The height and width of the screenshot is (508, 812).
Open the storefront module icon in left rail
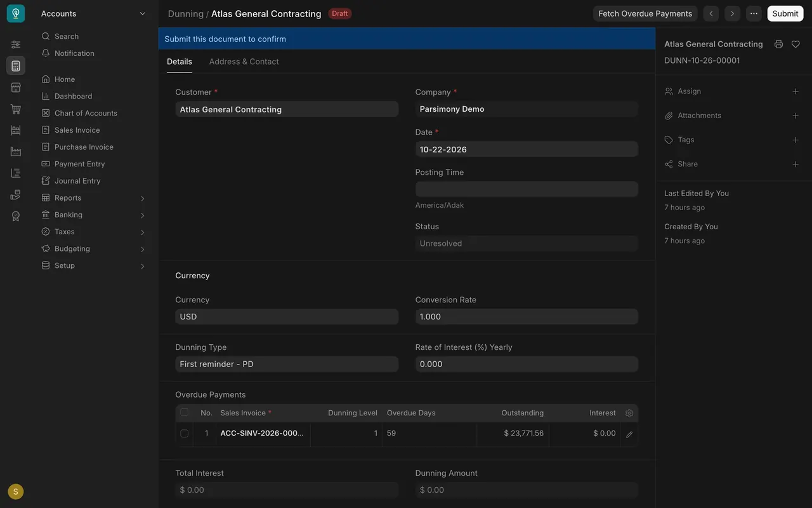tap(16, 88)
